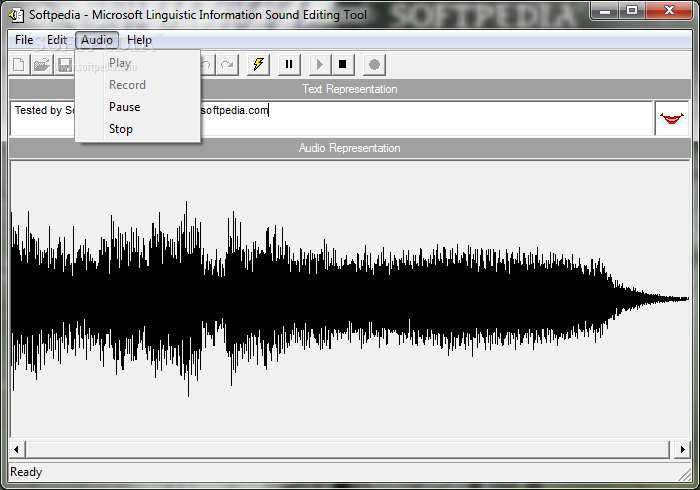The height and width of the screenshot is (490, 700).
Task: Click the toolbar play triangle button
Action: [320, 65]
